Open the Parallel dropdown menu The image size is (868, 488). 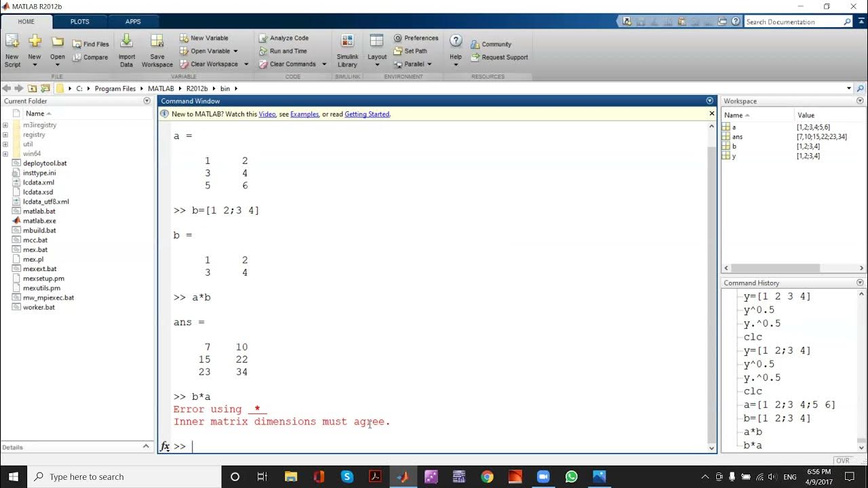[429, 64]
